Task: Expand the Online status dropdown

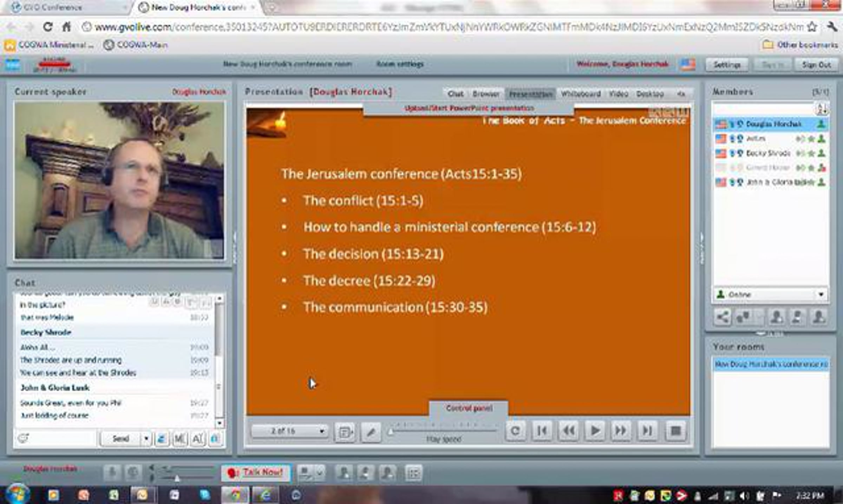Action: [x=821, y=294]
